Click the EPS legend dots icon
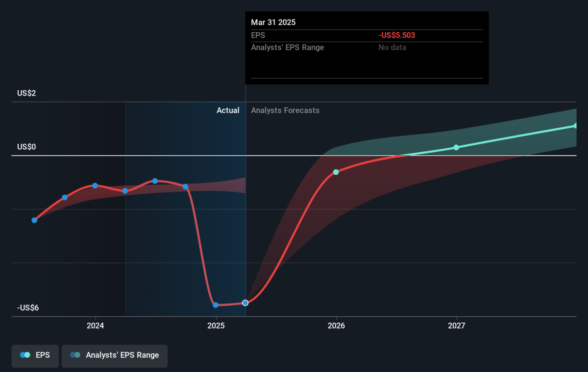 click(x=25, y=355)
